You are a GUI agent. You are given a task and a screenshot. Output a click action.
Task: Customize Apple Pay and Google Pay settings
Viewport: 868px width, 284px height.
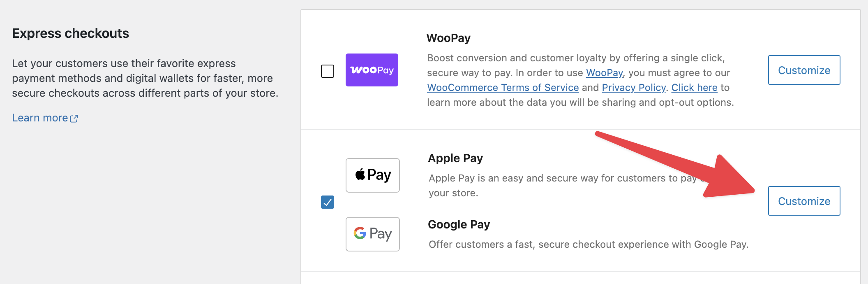pos(804,201)
